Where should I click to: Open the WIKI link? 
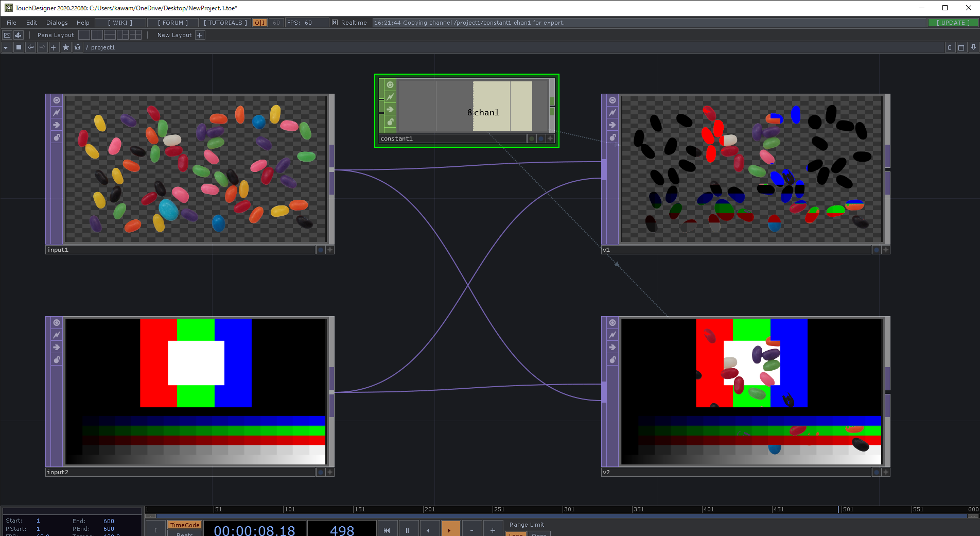tap(120, 23)
